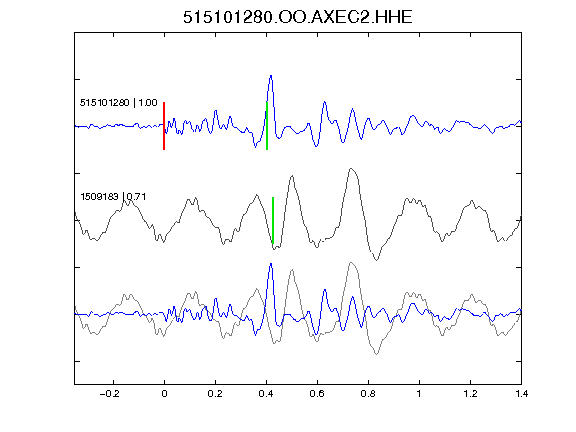Image resolution: width=576 pixels, height=432 pixels.
Task: Click the x-axis label 1.4
Action: click(x=521, y=394)
